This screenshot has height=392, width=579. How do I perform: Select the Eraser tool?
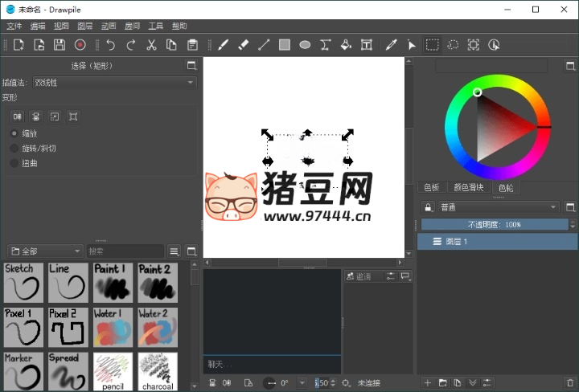(x=244, y=45)
